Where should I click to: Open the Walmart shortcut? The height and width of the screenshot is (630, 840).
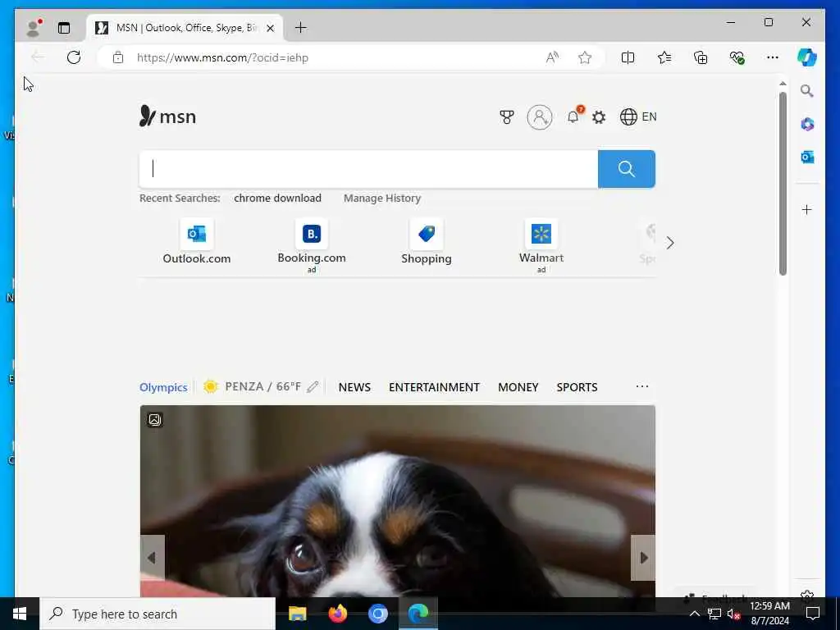click(x=541, y=245)
